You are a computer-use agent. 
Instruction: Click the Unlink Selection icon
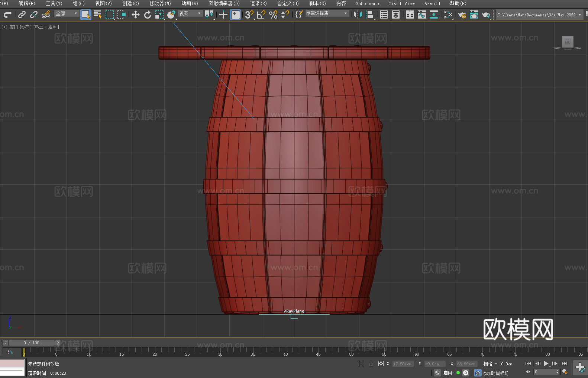(x=34, y=15)
